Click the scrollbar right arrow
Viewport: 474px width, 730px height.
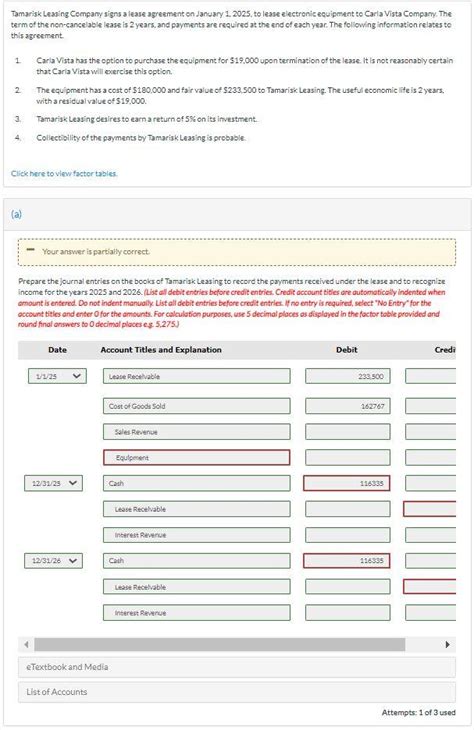(447, 645)
